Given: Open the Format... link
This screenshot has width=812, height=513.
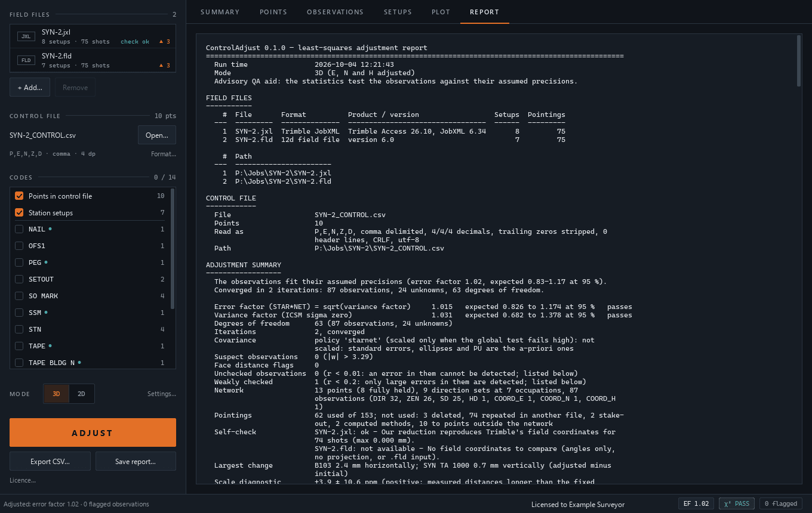Looking at the screenshot, I should (x=164, y=154).
